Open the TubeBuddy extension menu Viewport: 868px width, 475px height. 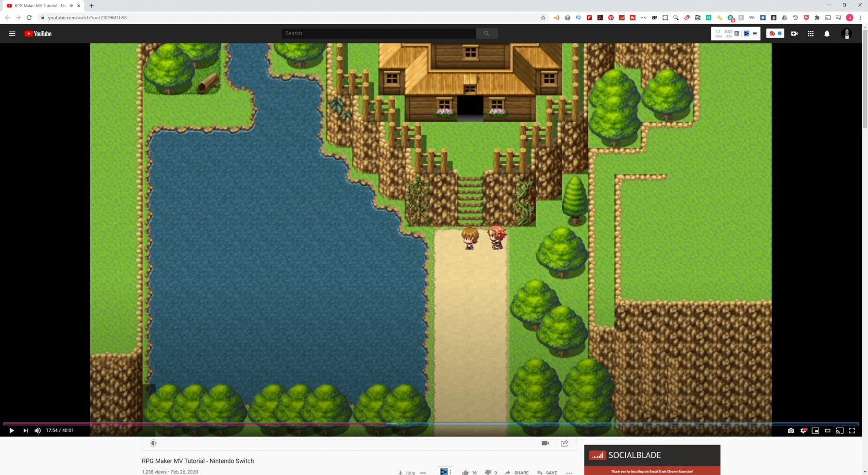click(x=775, y=33)
